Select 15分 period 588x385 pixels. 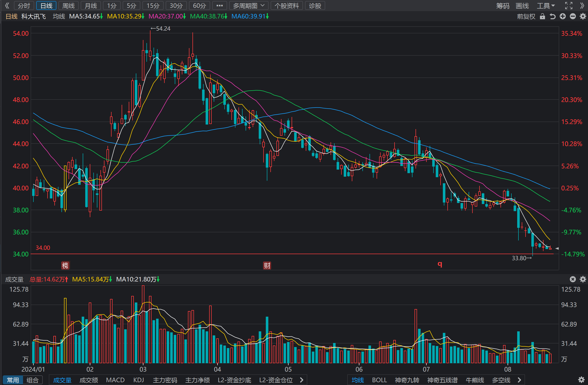(153, 6)
